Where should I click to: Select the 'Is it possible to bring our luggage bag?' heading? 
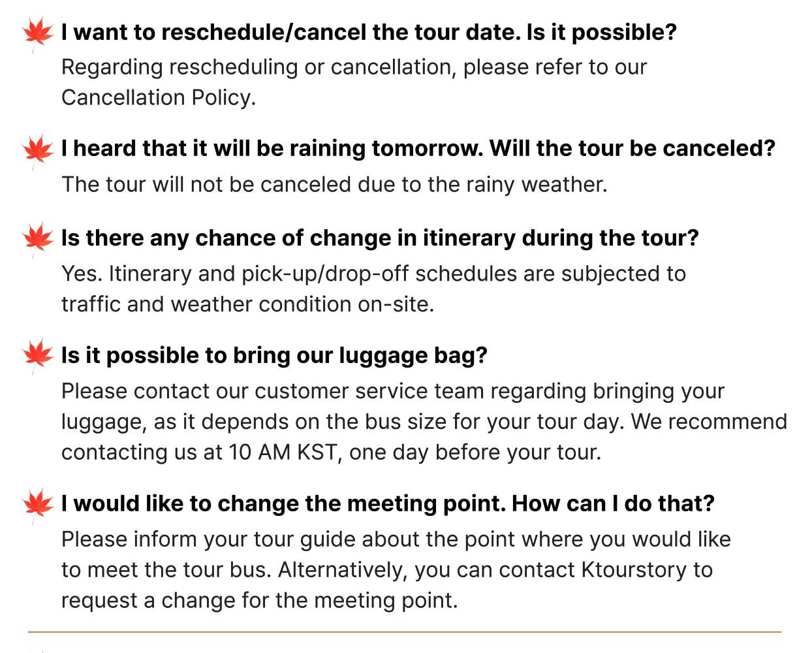point(274,355)
